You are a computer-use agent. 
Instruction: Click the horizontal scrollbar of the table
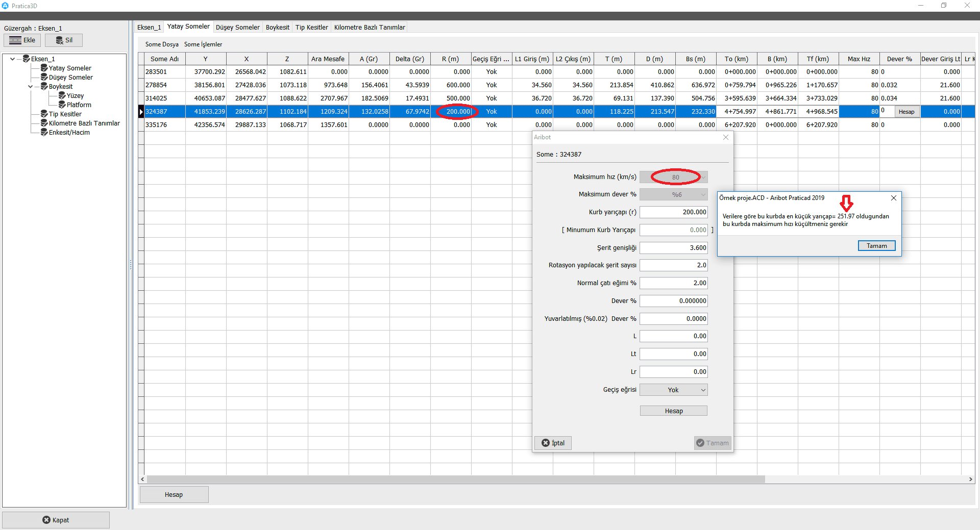click(x=454, y=479)
